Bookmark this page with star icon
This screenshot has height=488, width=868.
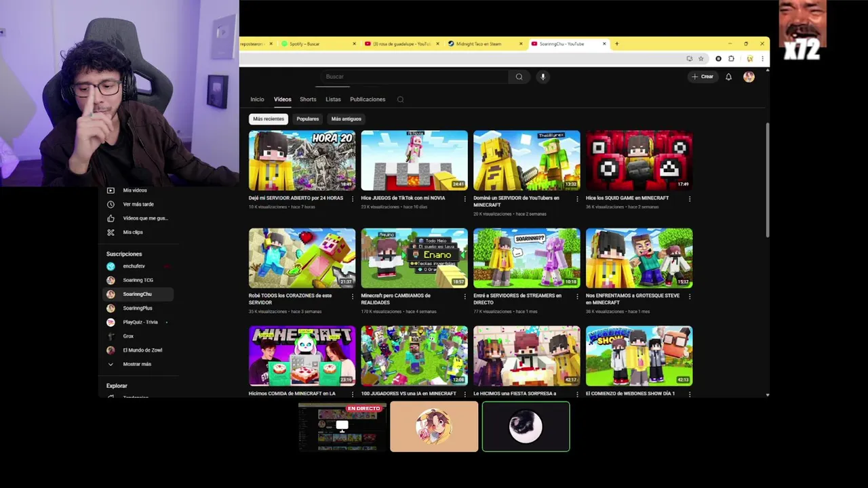point(701,58)
